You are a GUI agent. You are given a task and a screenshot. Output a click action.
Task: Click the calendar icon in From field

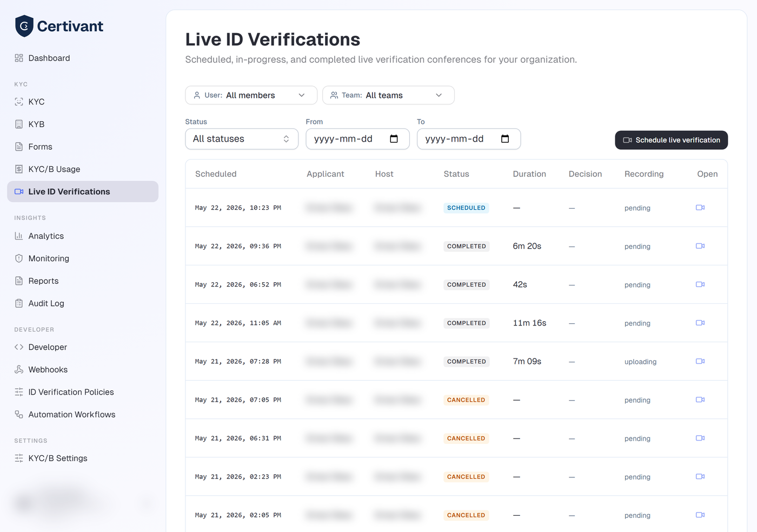pos(394,139)
